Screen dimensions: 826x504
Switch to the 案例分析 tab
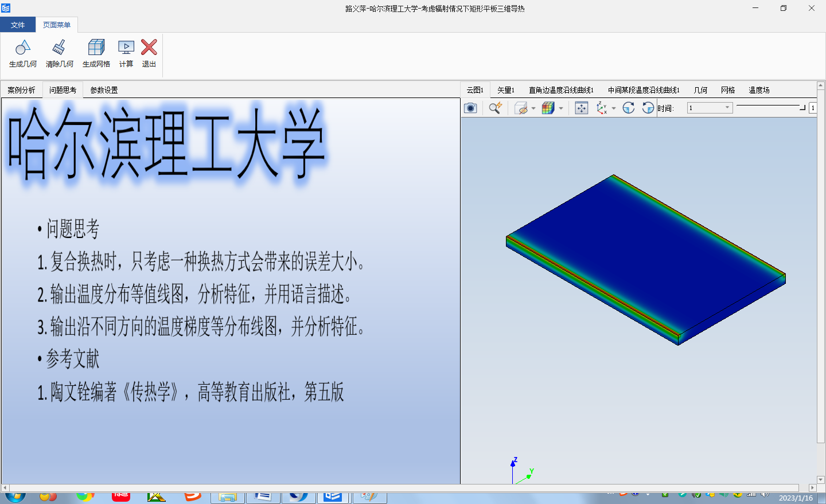click(x=21, y=90)
